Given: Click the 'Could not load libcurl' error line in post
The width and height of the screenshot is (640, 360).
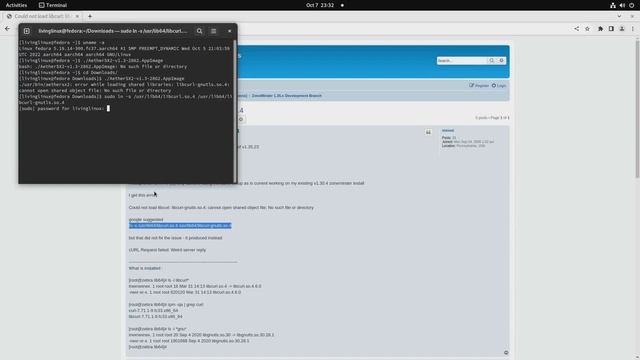Looking at the screenshot, I should 221,208.
